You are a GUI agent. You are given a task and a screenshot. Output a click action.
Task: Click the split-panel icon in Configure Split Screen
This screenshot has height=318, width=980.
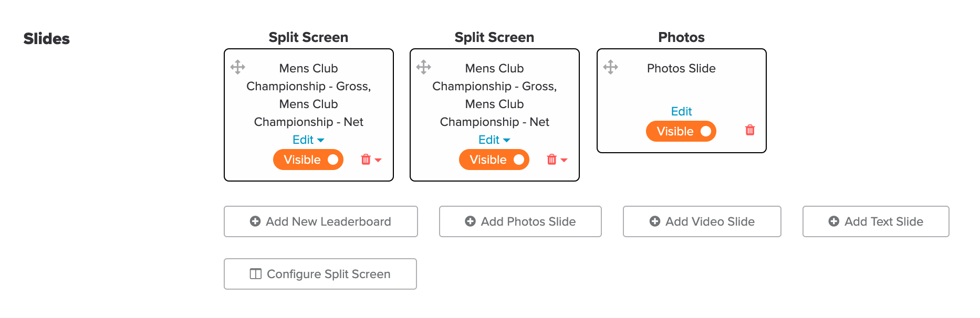(256, 274)
